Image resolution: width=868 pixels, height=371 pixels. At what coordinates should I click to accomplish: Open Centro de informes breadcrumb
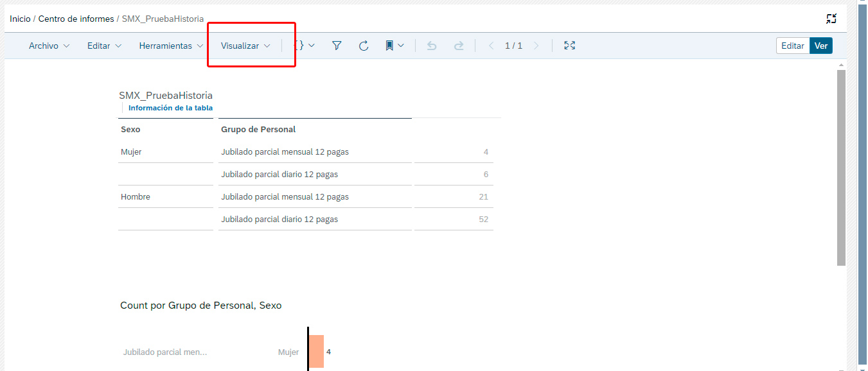coord(76,19)
